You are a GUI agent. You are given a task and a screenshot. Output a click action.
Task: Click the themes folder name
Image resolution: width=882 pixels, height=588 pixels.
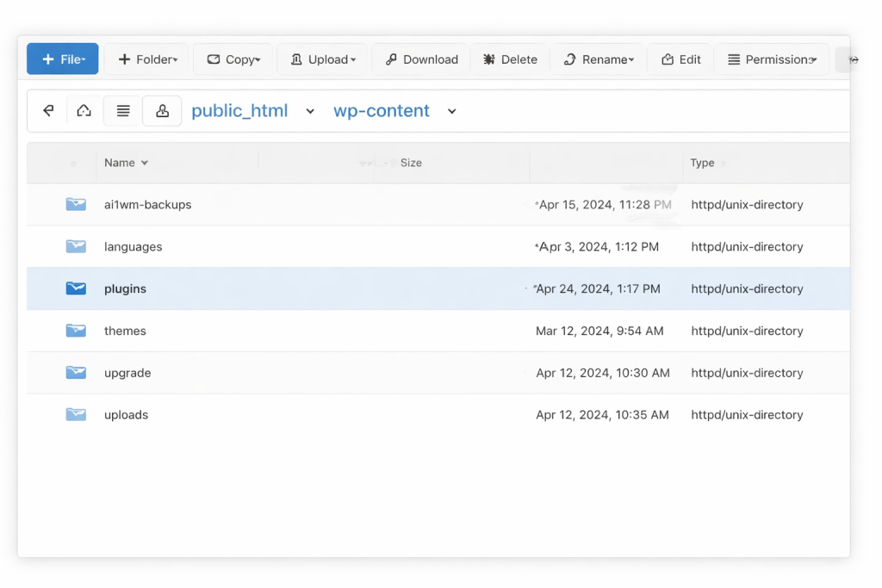click(x=125, y=331)
